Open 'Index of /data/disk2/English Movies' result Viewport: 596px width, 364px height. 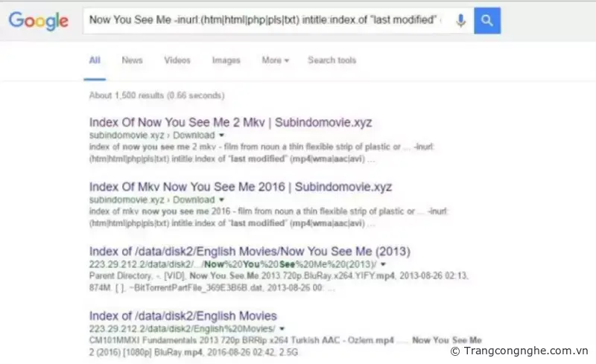pos(183,316)
